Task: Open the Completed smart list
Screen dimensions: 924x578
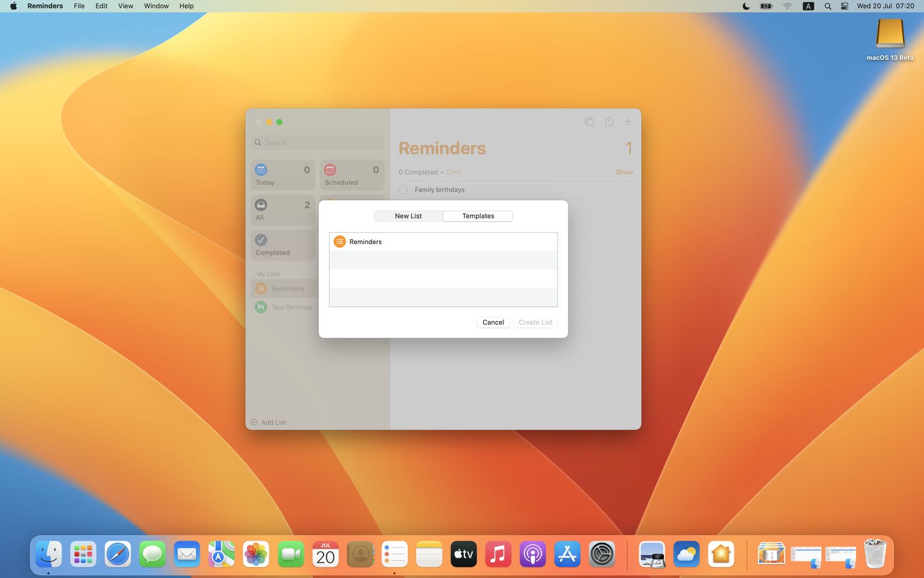Action: coord(283,245)
